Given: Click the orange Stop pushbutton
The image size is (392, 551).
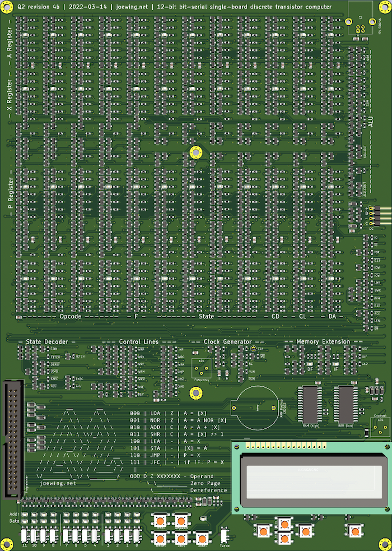Looking at the screenshot, I should (x=181, y=538).
